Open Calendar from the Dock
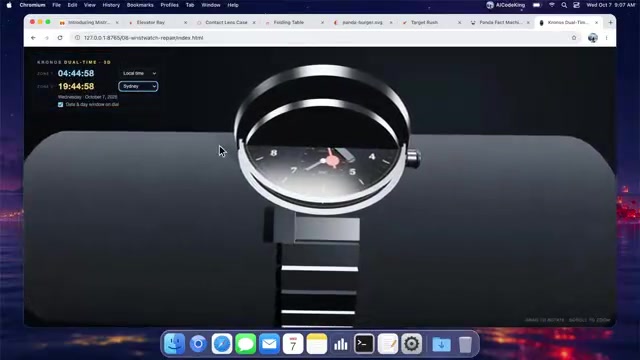 [x=293, y=344]
